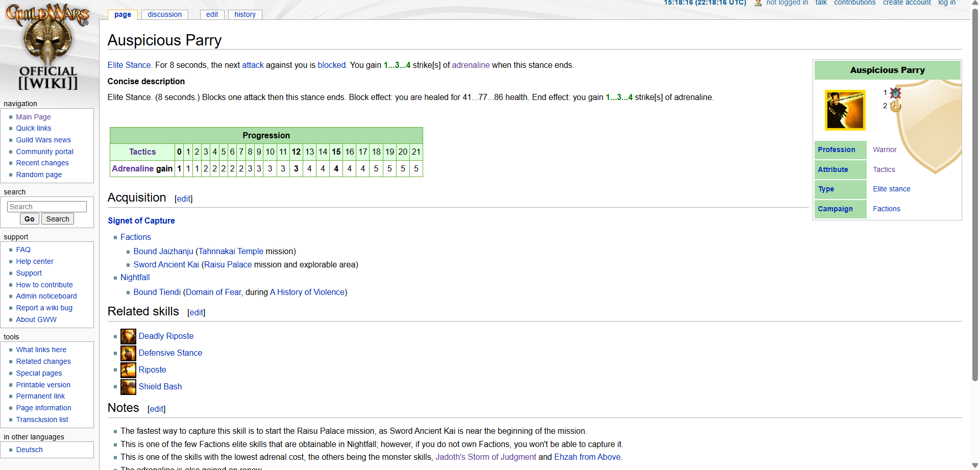Follow the adrenaline link in description

471,65
